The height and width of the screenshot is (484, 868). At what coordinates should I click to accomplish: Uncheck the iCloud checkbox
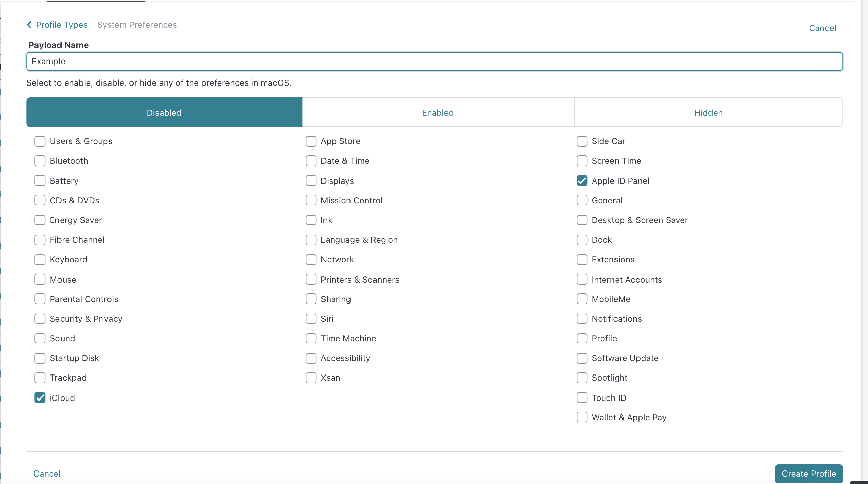click(x=40, y=398)
